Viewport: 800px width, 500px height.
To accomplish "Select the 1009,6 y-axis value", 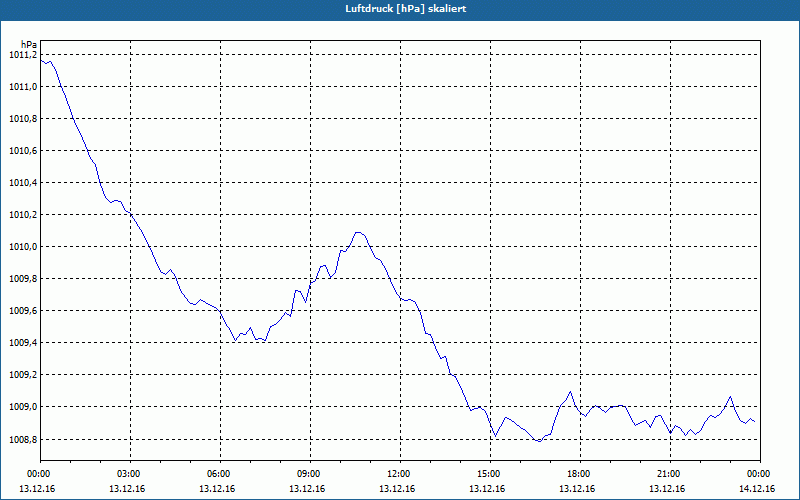I will [23, 311].
